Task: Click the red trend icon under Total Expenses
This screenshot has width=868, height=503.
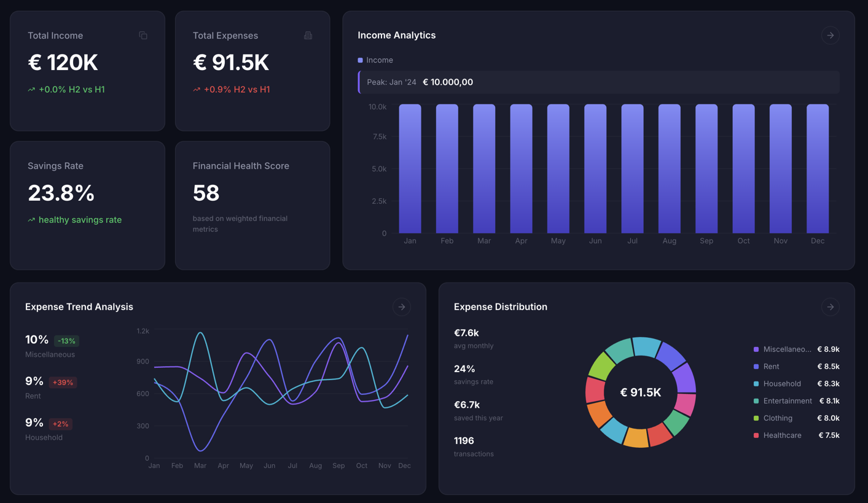Action: click(197, 90)
